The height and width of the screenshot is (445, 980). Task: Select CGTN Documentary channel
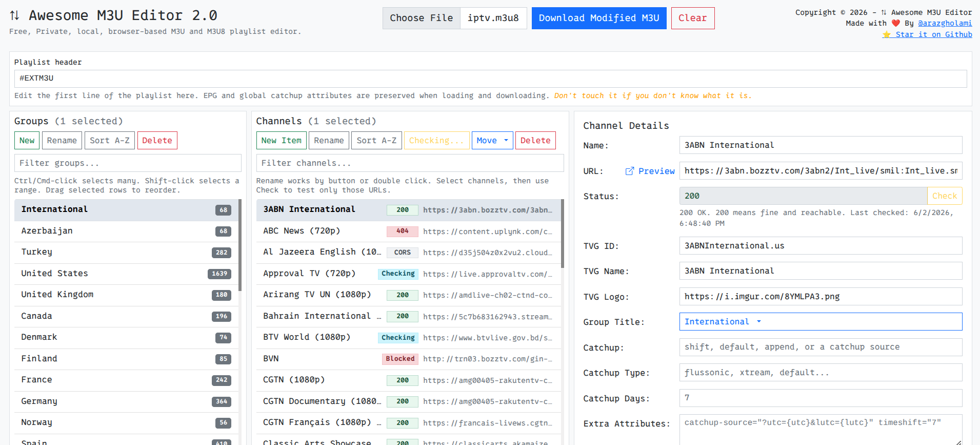[409, 401]
